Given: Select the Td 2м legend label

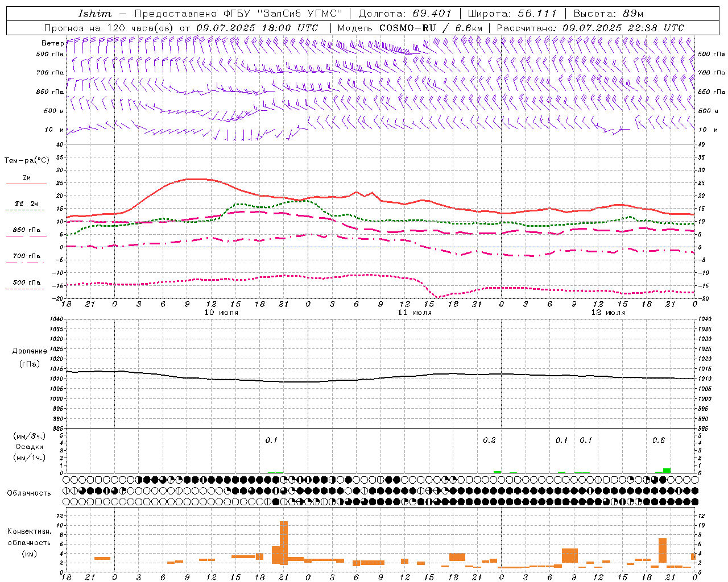Looking at the screenshot, I should pos(27,203).
